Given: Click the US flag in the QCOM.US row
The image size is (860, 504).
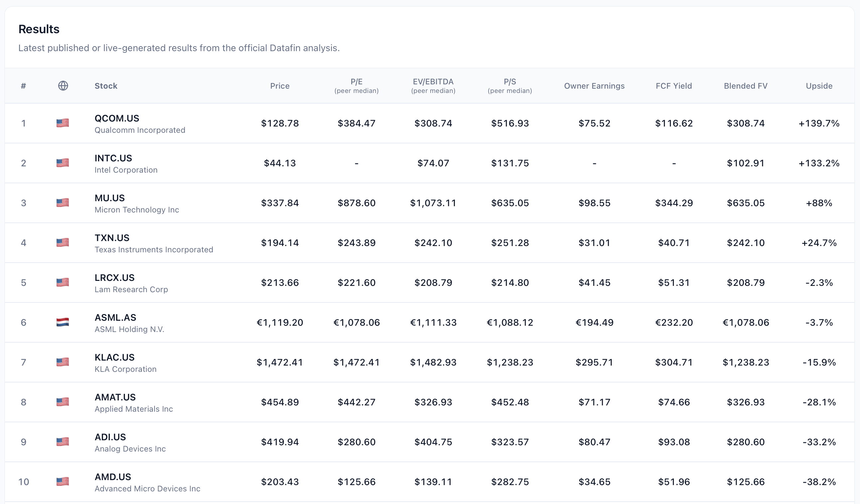Looking at the screenshot, I should point(63,123).
